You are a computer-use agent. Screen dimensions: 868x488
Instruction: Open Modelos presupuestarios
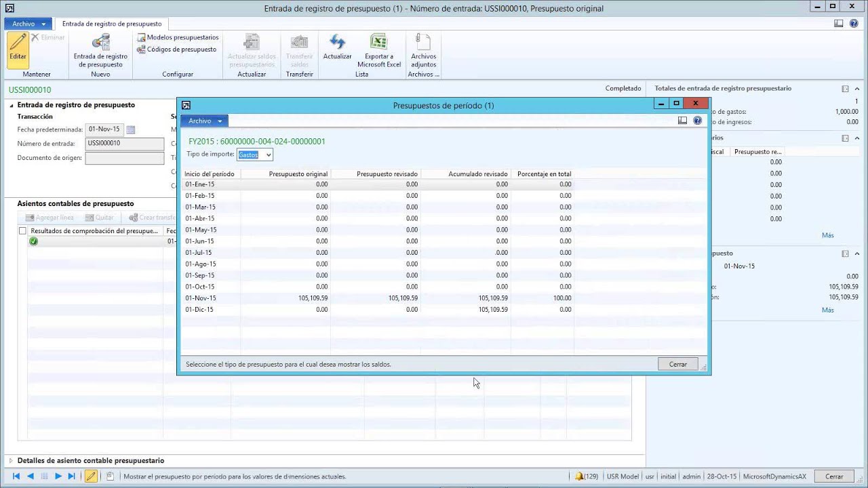[178, 37]
